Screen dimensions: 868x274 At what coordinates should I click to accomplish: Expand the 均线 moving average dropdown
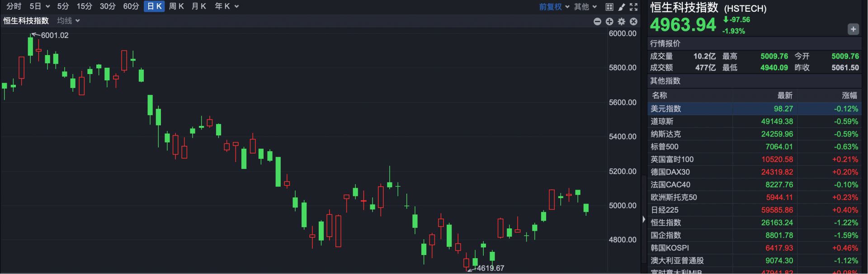(x=68, y=21)
